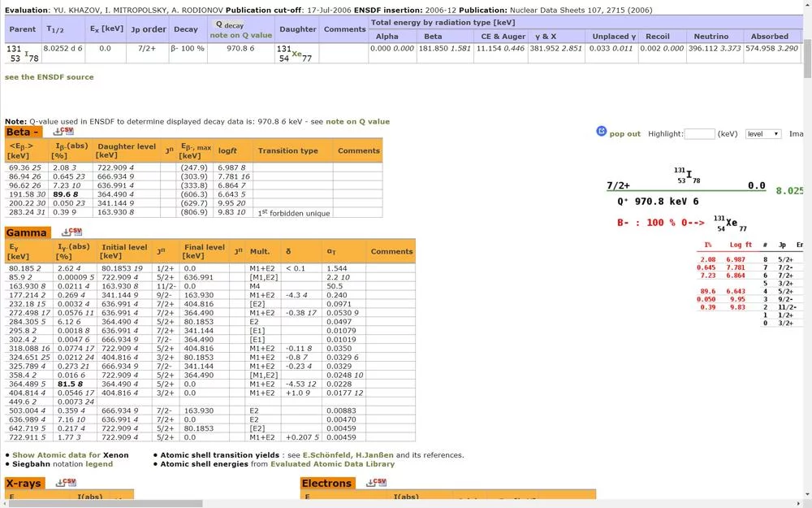Open the 'level' dropdown beside Highlight
The width and height of the screenshot is (812, 508).
(x=762, y=134)
